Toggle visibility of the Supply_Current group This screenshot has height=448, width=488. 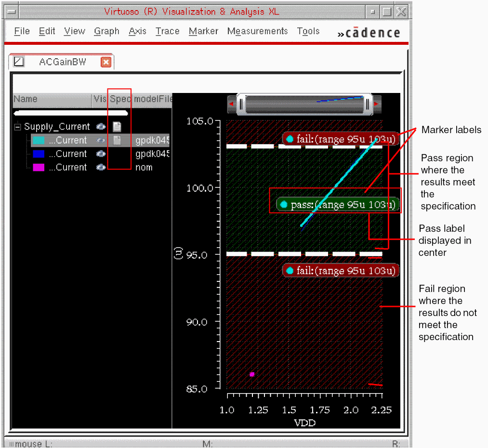point(101,127)
